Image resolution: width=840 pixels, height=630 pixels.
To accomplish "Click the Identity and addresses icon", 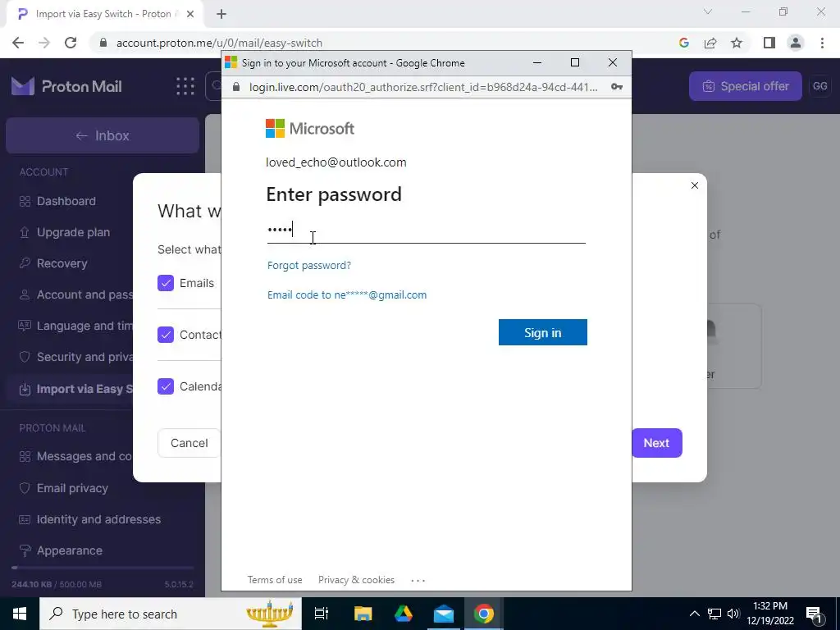I will pos(25,519).
